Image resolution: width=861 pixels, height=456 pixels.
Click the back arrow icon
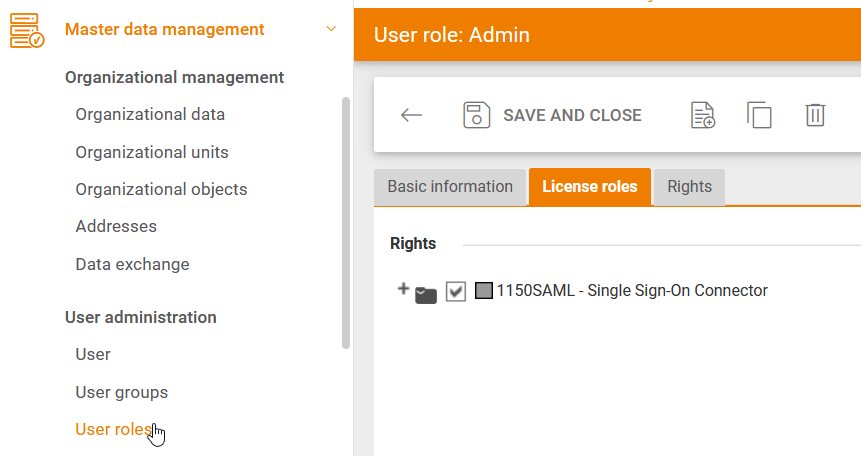pyautogui.click(x=411, y=115)
